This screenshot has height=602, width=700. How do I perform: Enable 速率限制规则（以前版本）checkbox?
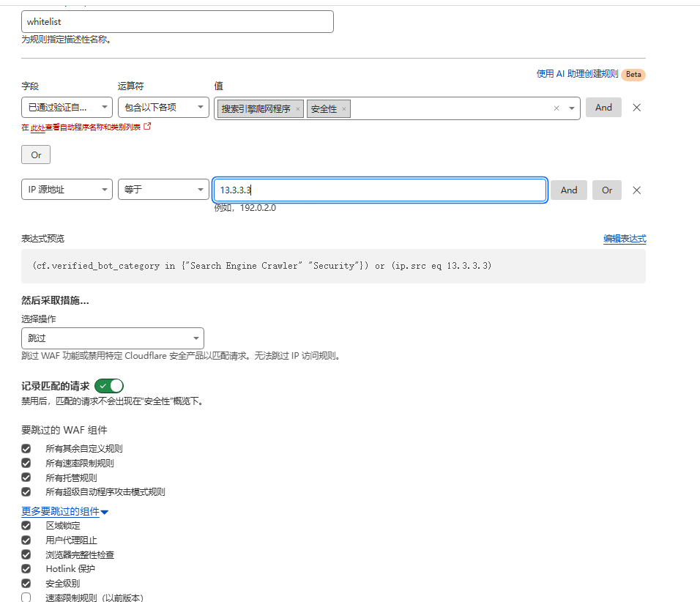point(26,598)
